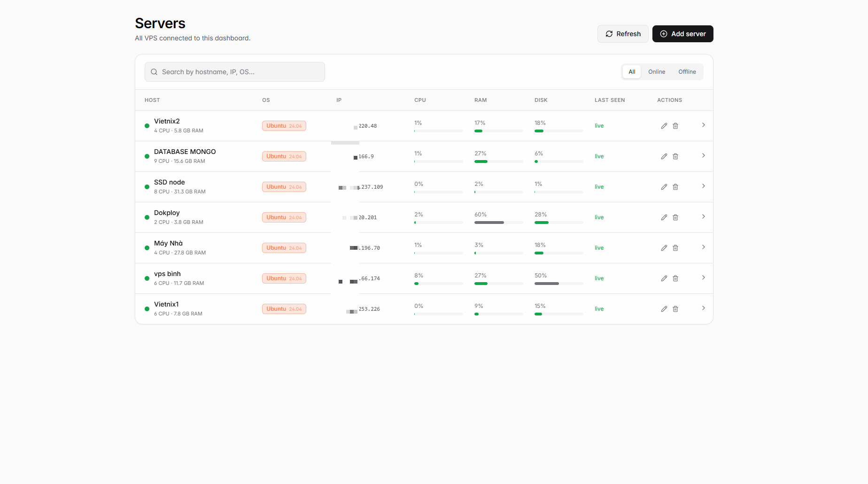Delete the DATABASE MONGO server

675,156
